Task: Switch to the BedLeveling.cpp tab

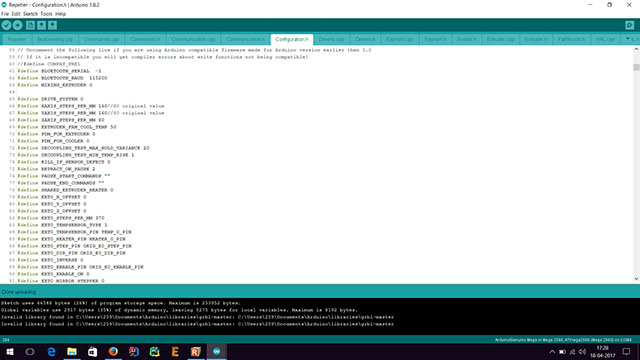Action: [x=55, y=40]
